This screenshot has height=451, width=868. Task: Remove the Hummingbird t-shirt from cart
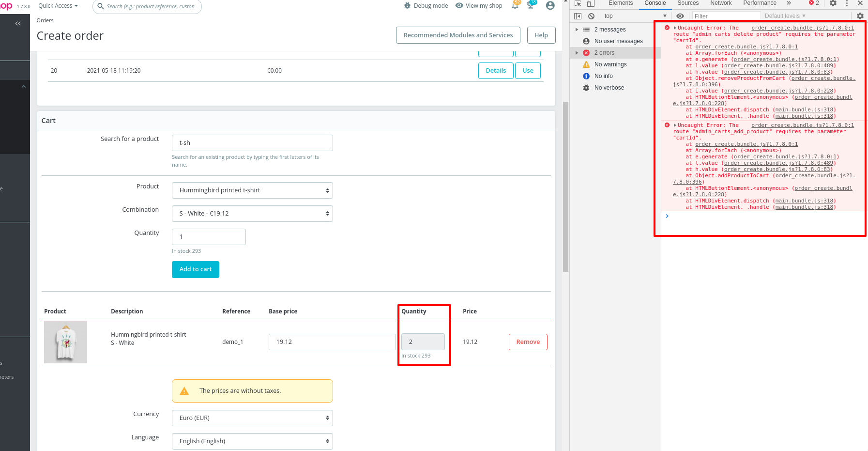click(x=528, y=342)
